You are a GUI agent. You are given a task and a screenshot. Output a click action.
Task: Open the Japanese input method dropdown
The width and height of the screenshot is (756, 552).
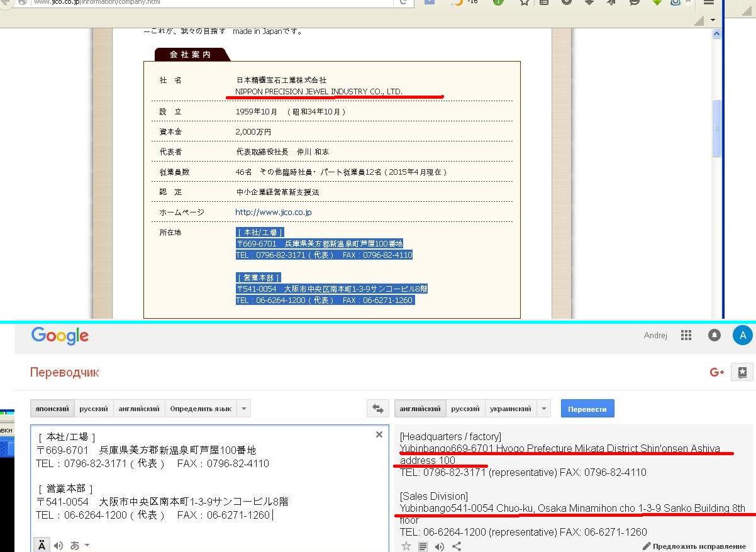(79, 545)
